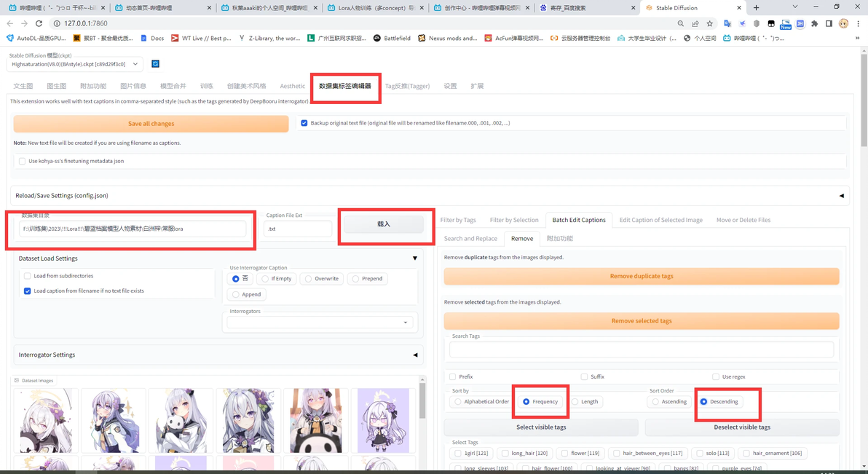Tick the Suffix checkbox
Screen dimensions: 868x474
(584, 376)
